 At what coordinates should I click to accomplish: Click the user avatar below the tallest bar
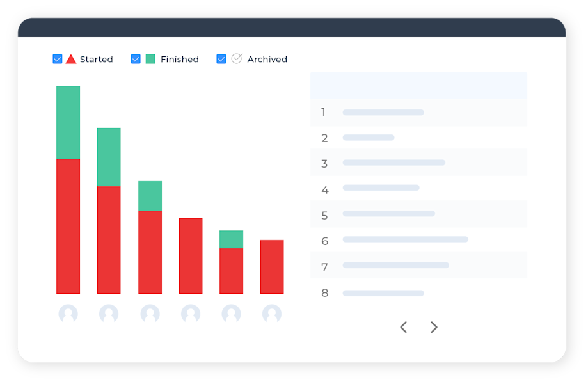pos(68,314)
